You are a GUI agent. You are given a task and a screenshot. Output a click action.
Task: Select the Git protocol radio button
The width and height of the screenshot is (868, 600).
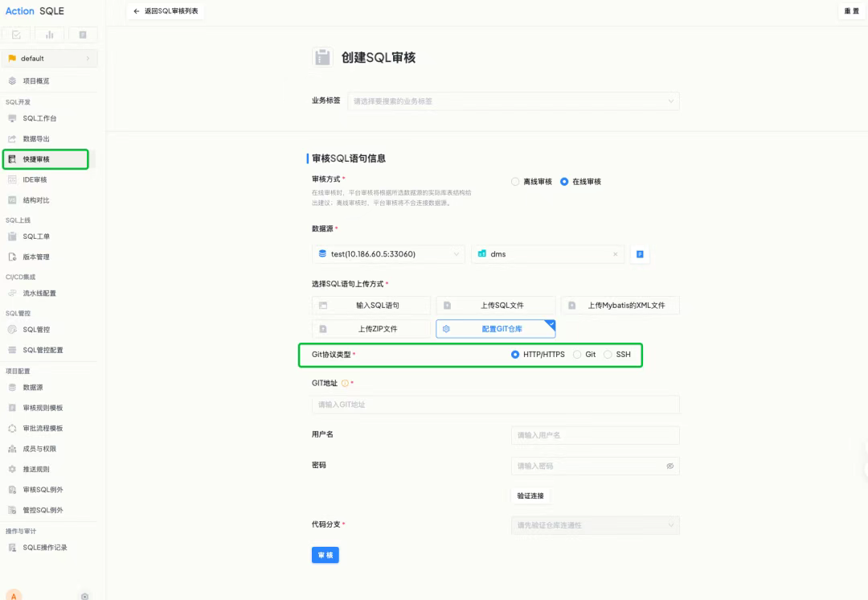click(x=577, y=355)
